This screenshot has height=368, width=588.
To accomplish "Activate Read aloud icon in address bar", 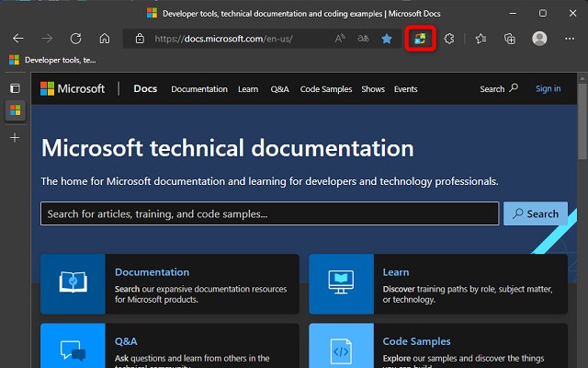I will tap(340, 39).
